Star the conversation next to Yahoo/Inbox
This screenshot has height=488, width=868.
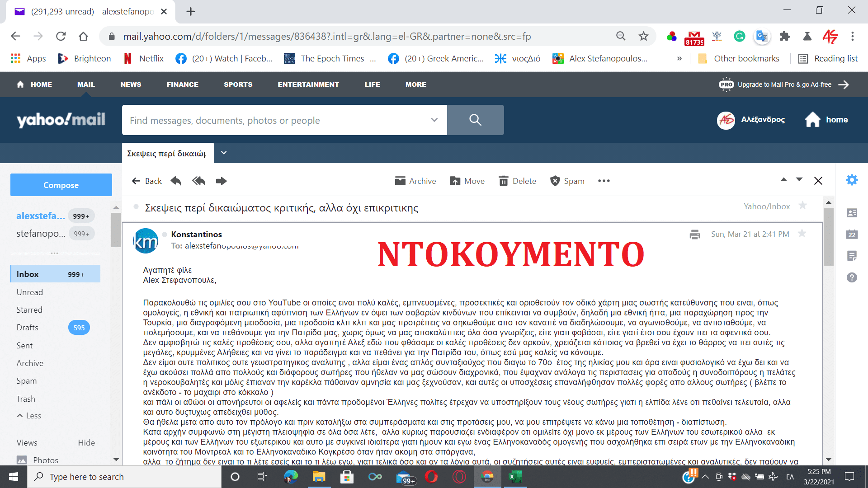coord(802,206)
